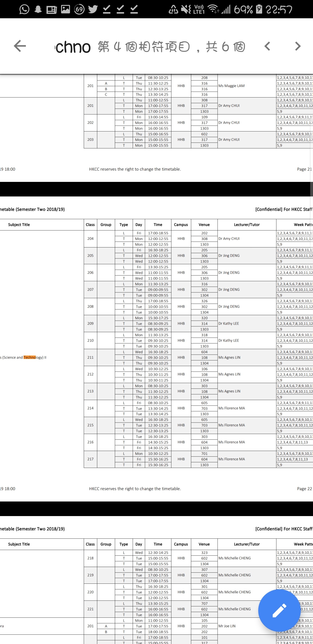The width and height of the screenshot is (313, 644).
Task: Tap the blue pencil edit button
Action: coord(279,610)
